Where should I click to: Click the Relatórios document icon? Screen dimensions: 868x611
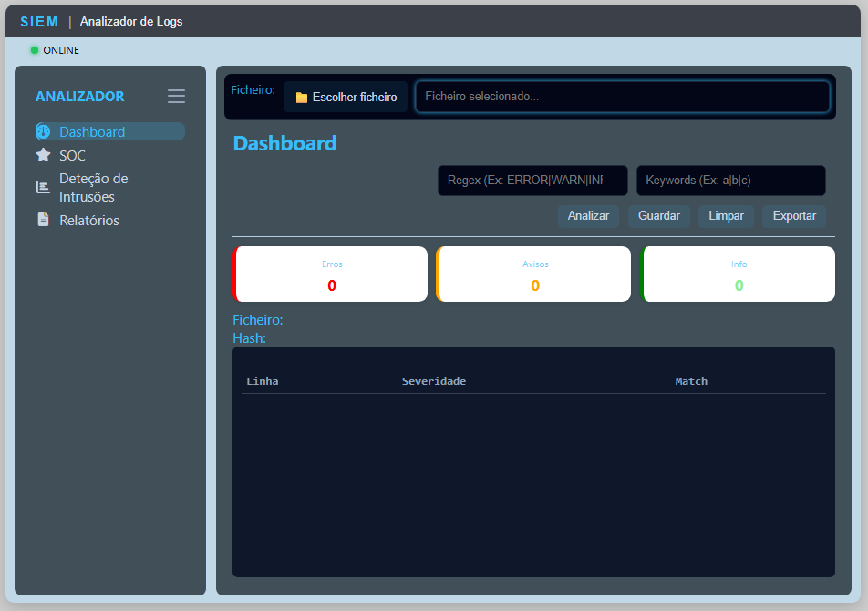point(43,220)
